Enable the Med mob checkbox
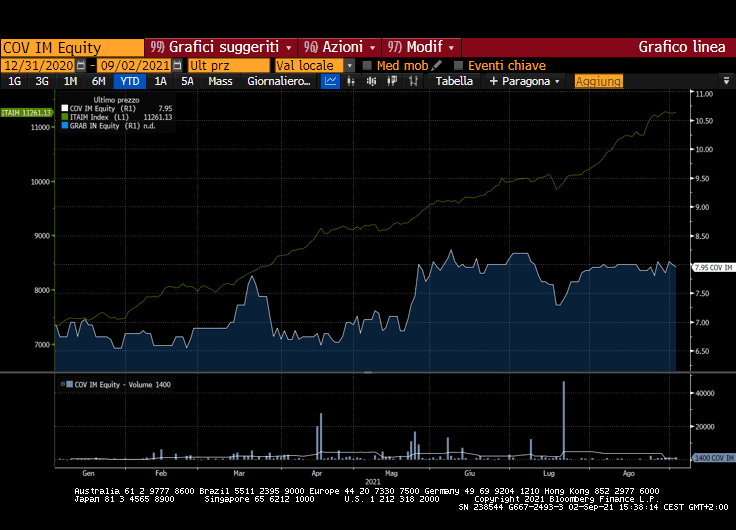736x530 pixels. (x=367, y=65)
